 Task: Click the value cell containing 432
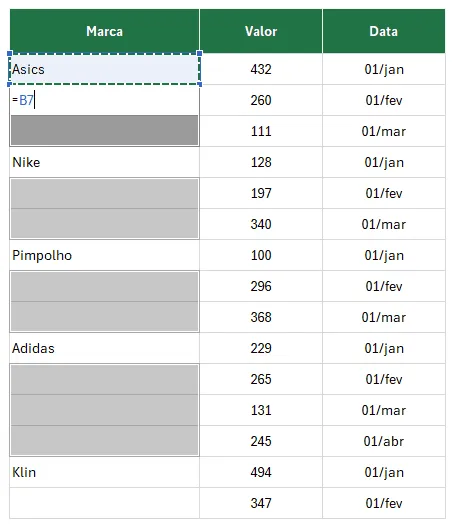(x=261, y=69)
